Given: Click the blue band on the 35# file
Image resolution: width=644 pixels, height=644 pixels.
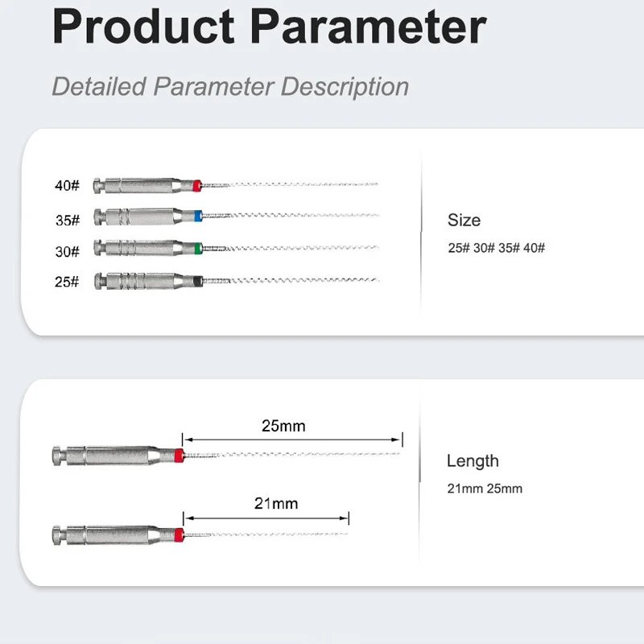Looking at the screenshot, I should coord(198,216).
